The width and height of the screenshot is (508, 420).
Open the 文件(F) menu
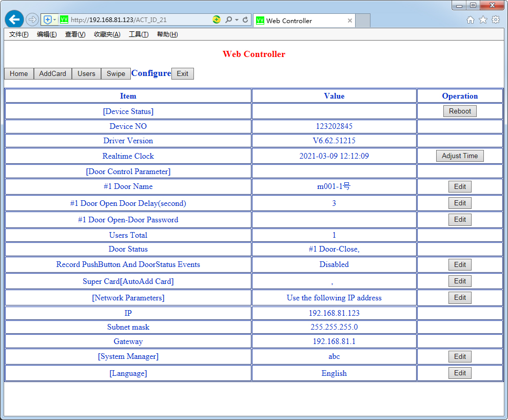[19, 34]
